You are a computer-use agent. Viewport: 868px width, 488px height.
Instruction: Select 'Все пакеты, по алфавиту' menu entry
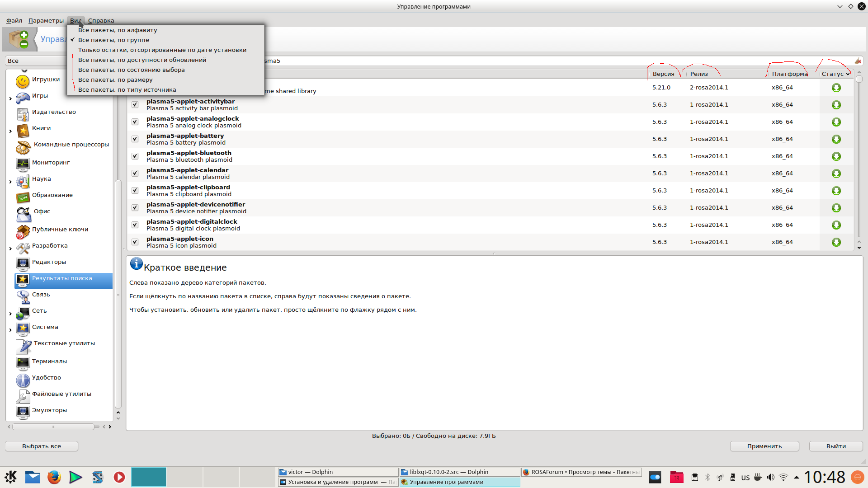(x=118, y=30)
